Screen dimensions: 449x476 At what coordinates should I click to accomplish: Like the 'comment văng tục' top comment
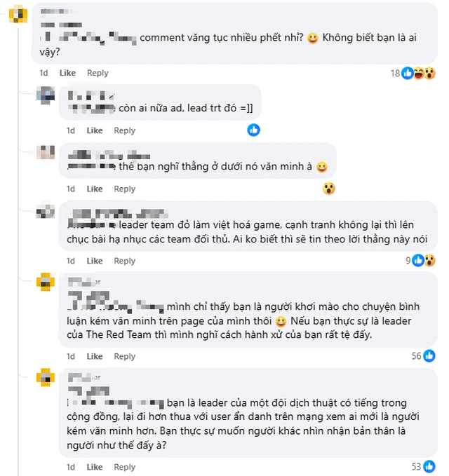67,73
